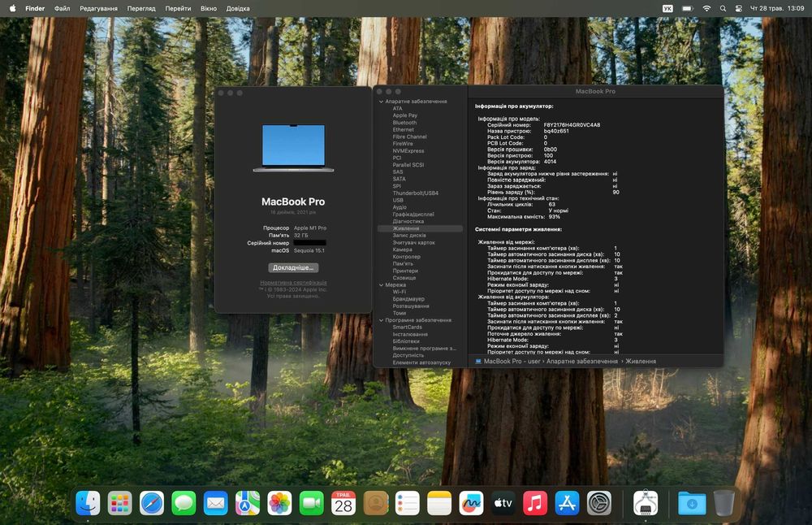Select Wi-Fi under Мережа
The image size is (812, 525).
(400, 292)
